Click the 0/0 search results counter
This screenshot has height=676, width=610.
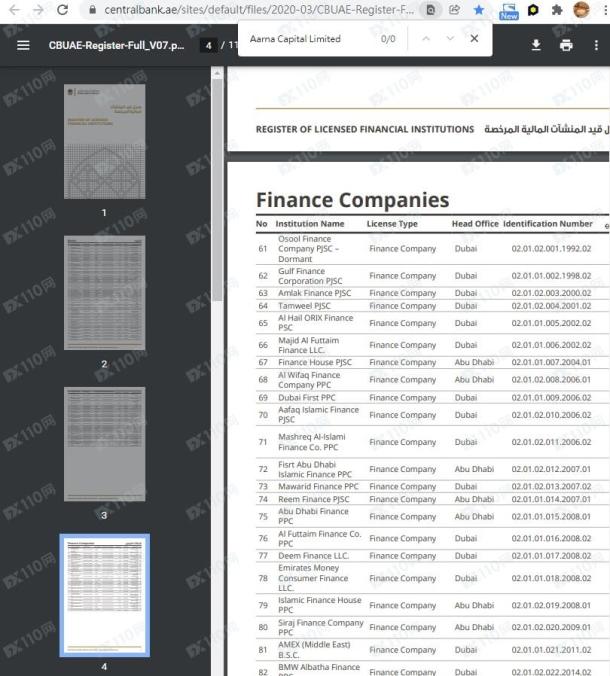click(x=388, y=39)
